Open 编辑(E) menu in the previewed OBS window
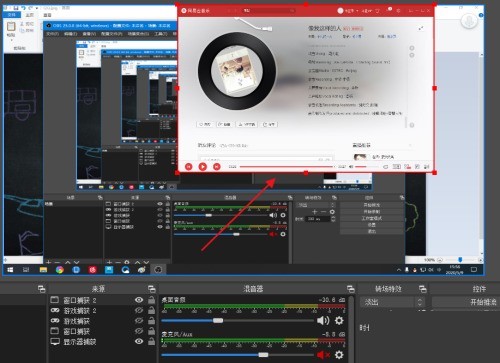This screenshot has width=500, height=363. pyautogui.click(x=71, y=34)
